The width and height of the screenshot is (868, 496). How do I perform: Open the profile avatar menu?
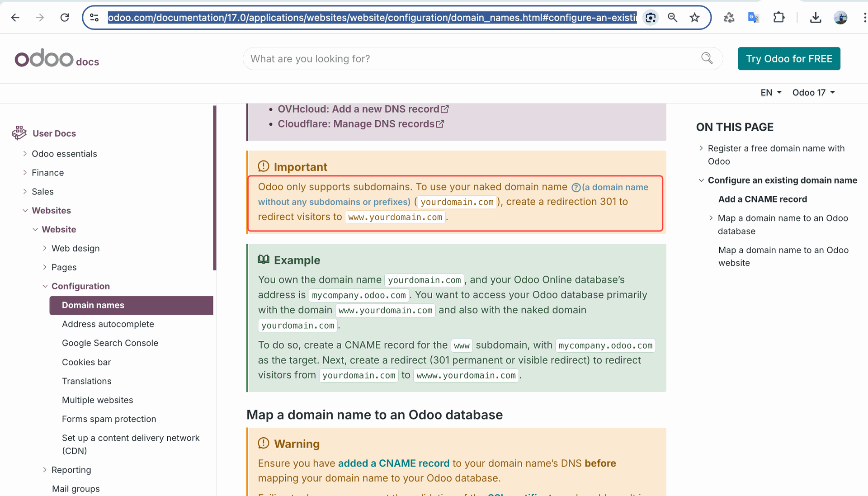(x=840, y=18)
